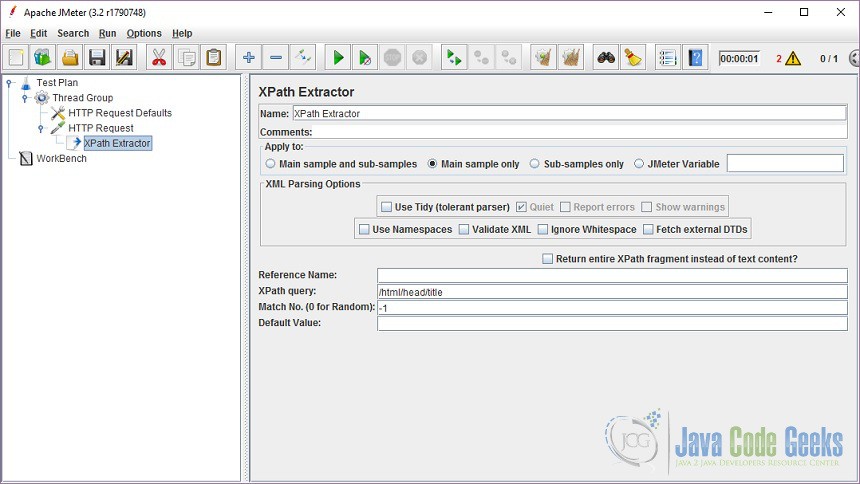Collapse the Thread Group tree node

tap(25, 98)
